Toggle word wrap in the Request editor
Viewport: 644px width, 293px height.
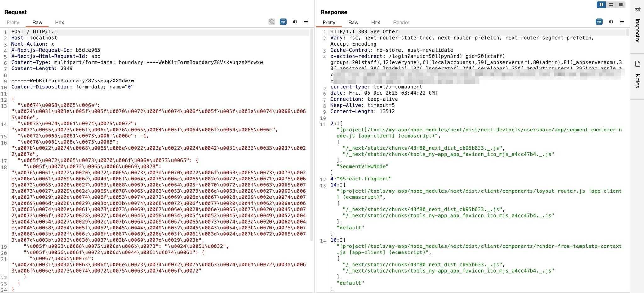click(x=283, y=21)
